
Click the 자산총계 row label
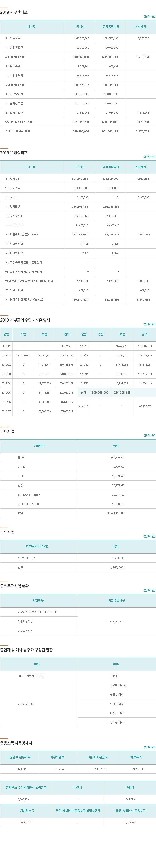click(15, 57)
